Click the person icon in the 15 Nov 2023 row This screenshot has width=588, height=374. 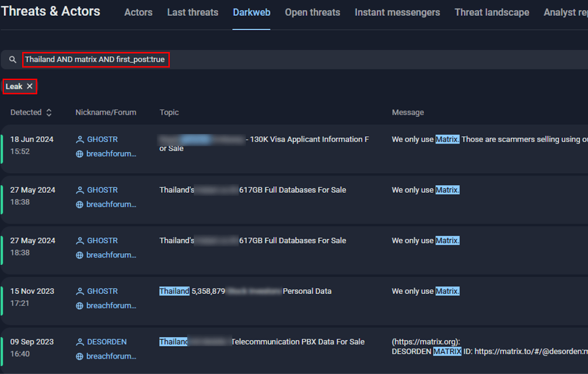coord(79,291)
